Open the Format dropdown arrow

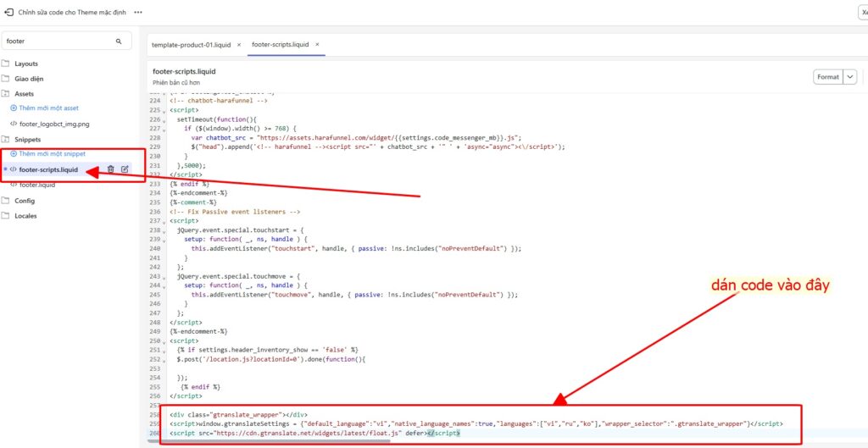[850, 77]
